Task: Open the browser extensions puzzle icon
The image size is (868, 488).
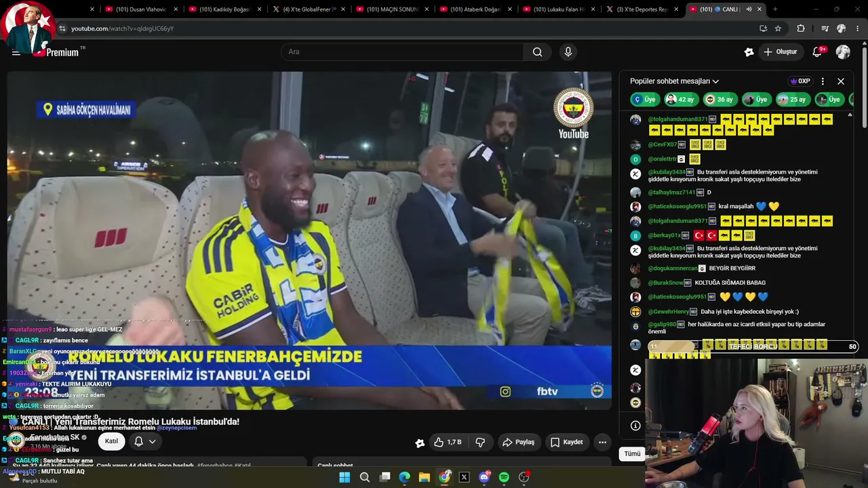Action: coord(801,28)
